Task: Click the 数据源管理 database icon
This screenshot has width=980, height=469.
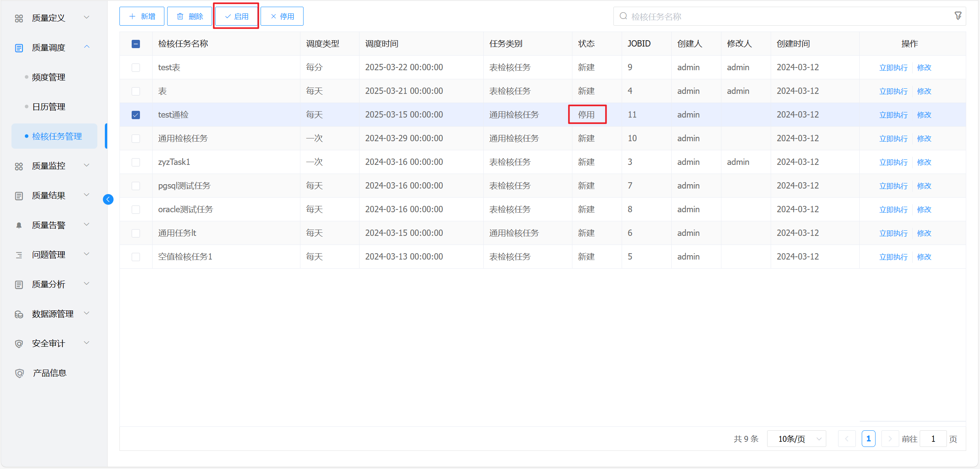Action: click(19, 314)
